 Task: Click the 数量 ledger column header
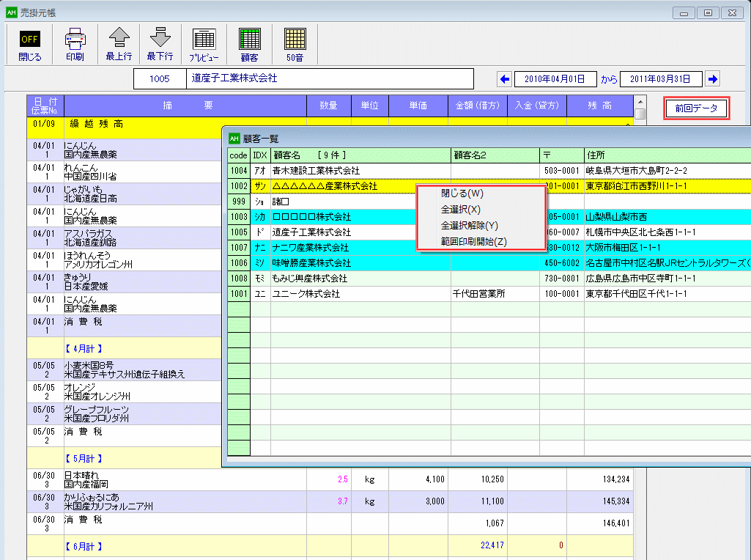click(328, 106)
